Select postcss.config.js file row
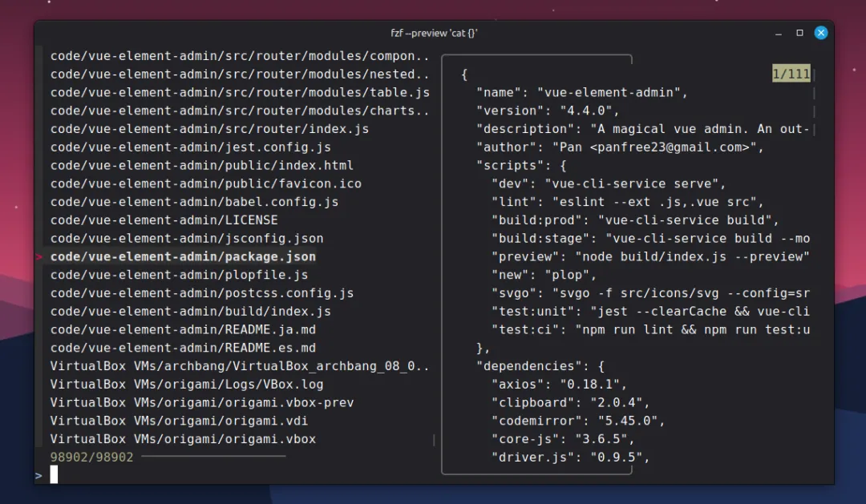The image size is (866, 504). 201,292
